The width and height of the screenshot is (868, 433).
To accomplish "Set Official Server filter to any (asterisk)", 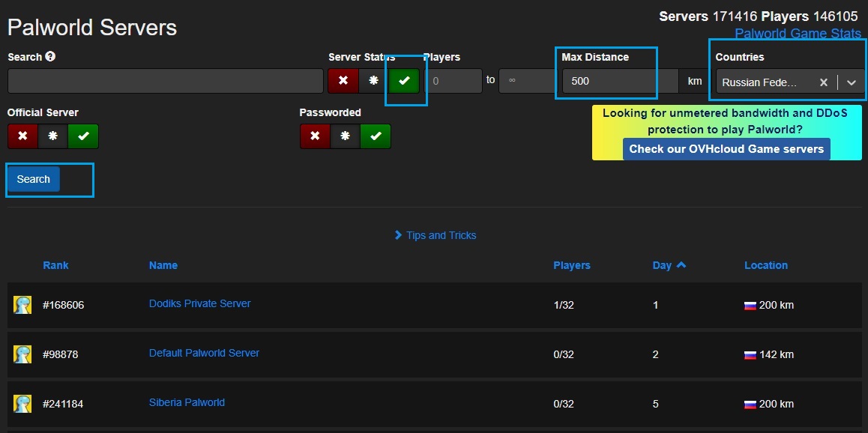I will (53, 136).
